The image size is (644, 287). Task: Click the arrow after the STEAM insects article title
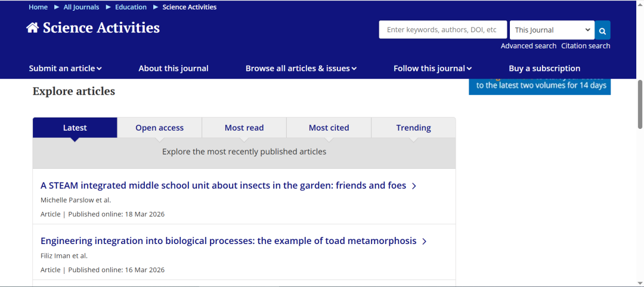click(414, 186)
